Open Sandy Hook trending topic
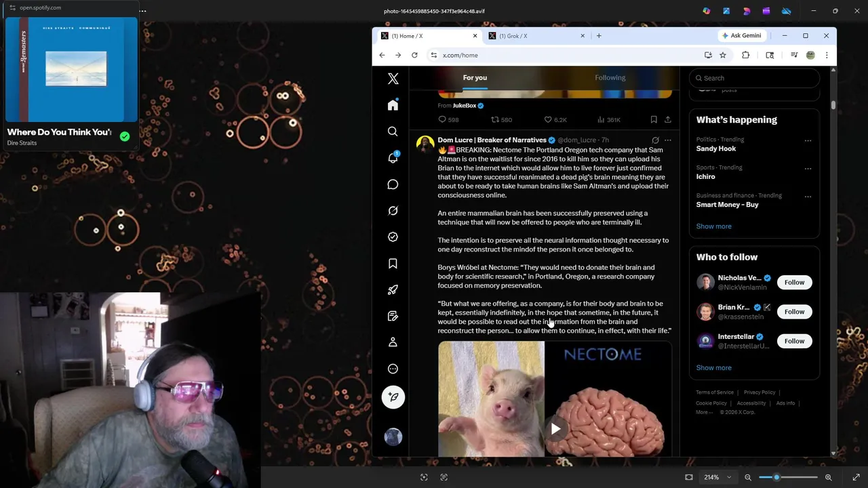 [716, 148]
